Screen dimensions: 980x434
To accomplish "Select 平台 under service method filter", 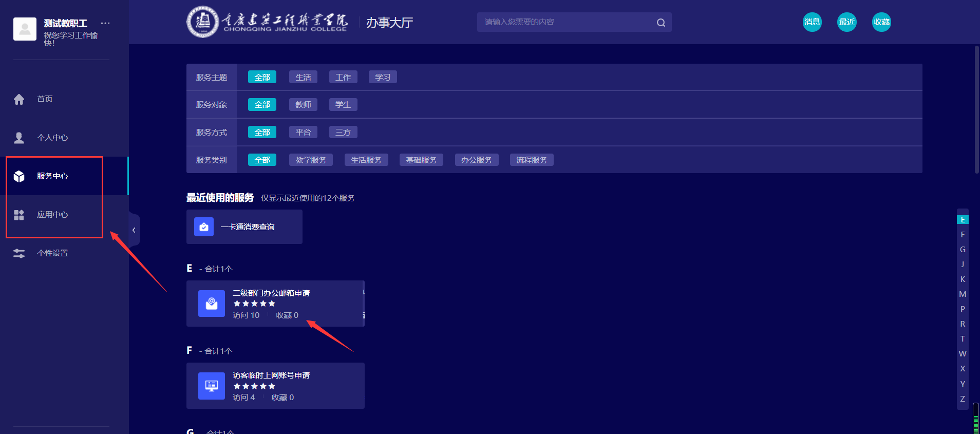I will point(303,133).
